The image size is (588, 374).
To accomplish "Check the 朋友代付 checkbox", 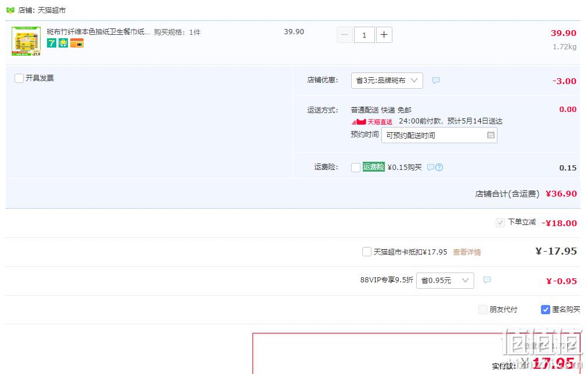I will [x=482, y=310].
